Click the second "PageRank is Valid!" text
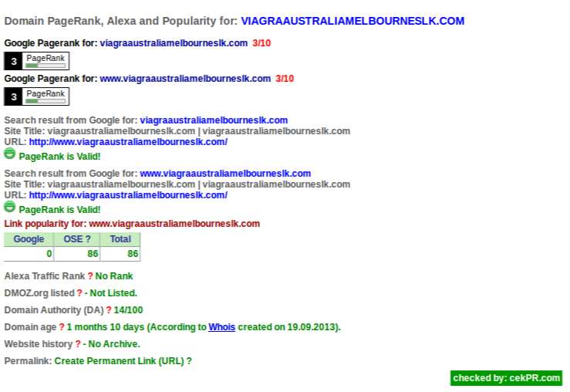This screenshot has width=570, height=392. [59, 210]
